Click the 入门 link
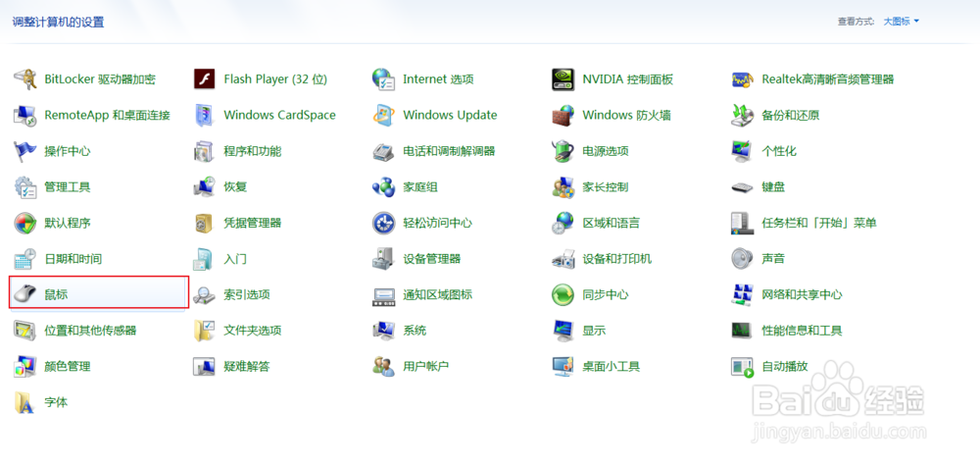 tap(235, 258)
